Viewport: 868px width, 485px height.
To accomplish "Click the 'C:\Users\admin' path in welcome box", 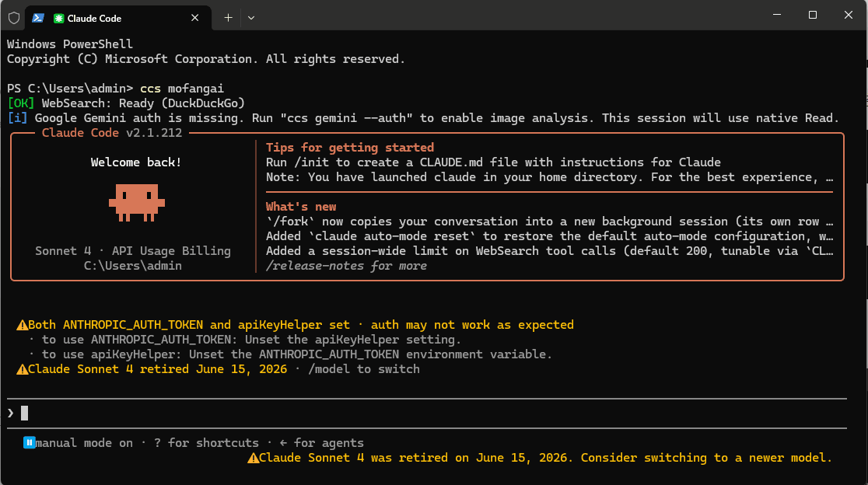I will click(133, 266).
